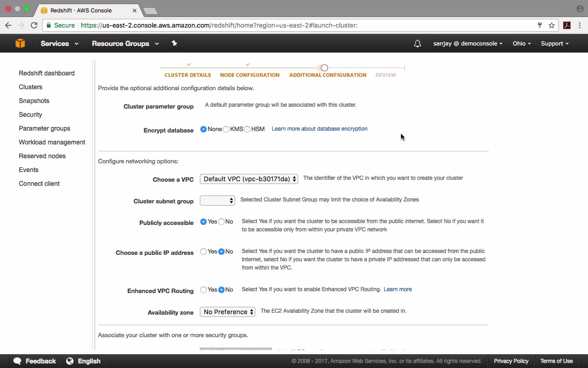The image size is (588, 368).
Task: Open Workload management in the sidebar
Action: (x=52, y=142)
